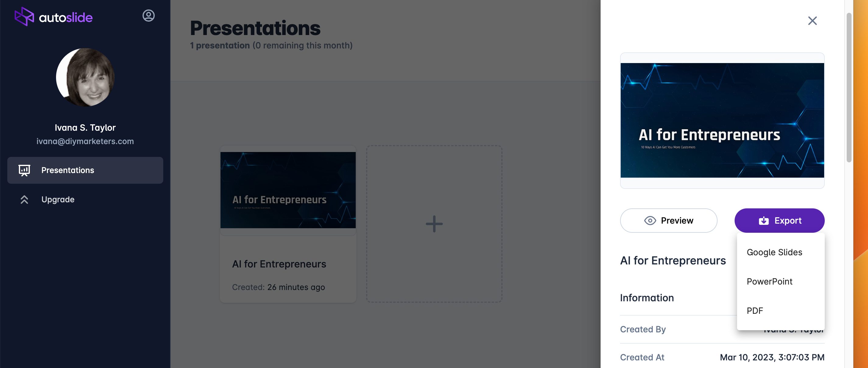868x368 pixels.
Task: Open the AI for Entrepreneurs thumbnail
Action: [x=287, y=189]
